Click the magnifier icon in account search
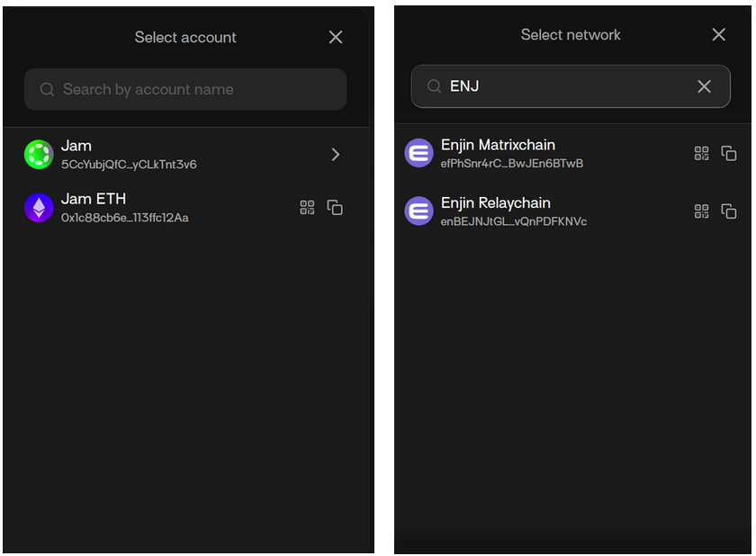Image resolution: width=756 pixels, height=556 pixels. coord(47,89)
